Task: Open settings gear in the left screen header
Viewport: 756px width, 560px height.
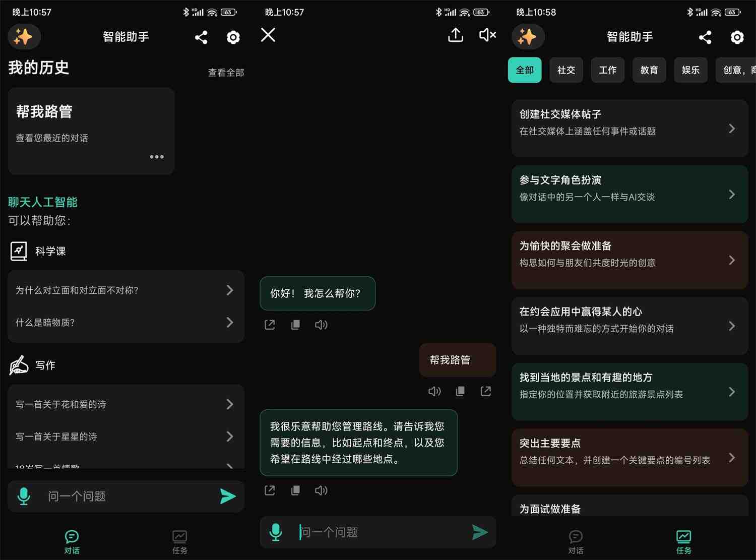Action: tap(233, 37)
